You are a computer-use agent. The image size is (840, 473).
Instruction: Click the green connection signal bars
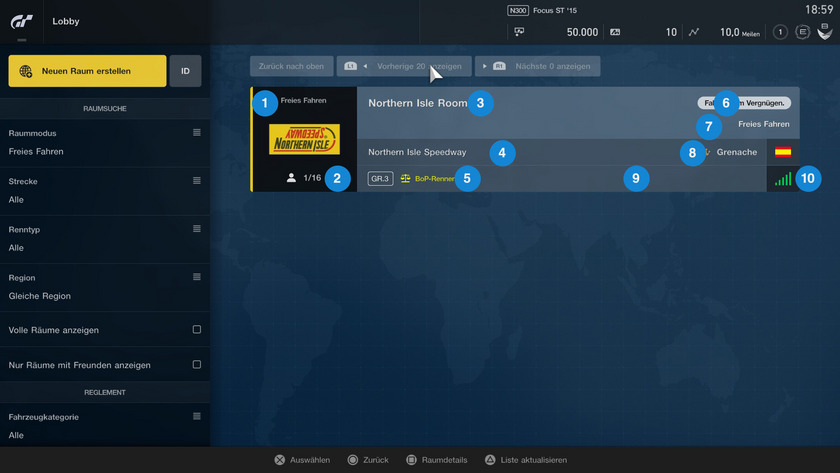click(783, 179)
